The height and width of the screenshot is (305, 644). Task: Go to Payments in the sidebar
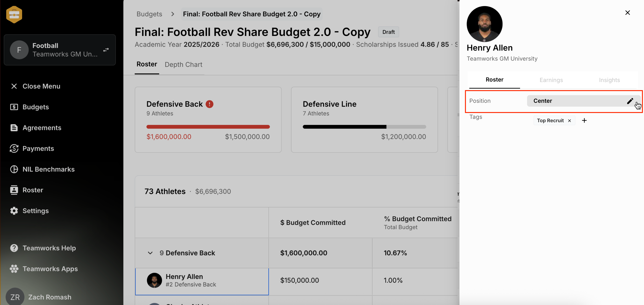[32, 148]
